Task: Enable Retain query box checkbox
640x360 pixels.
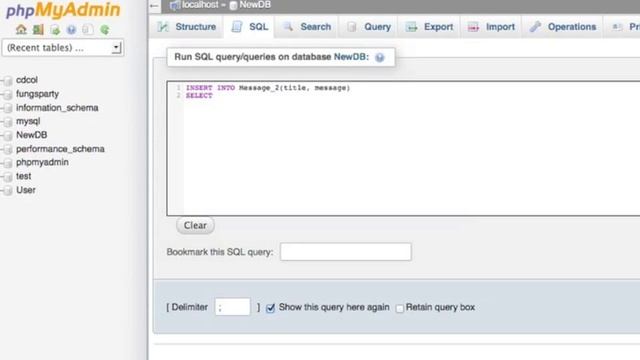Action: click(400, 308)
